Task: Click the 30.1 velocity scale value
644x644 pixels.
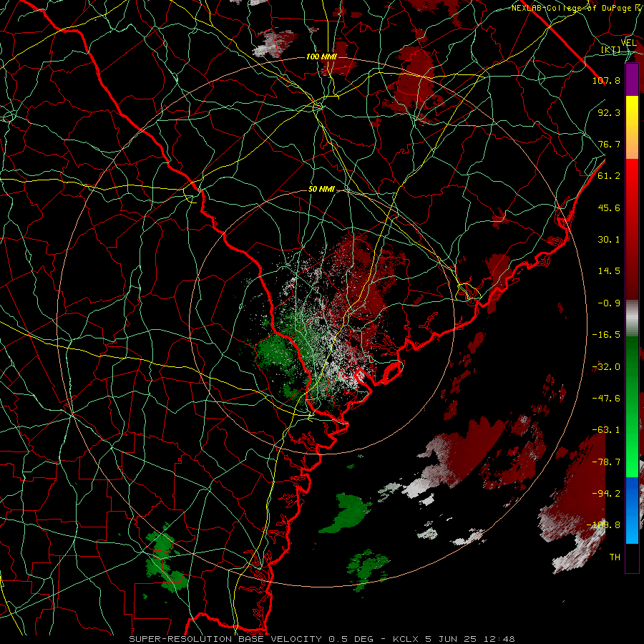Action: click(609, 240)
